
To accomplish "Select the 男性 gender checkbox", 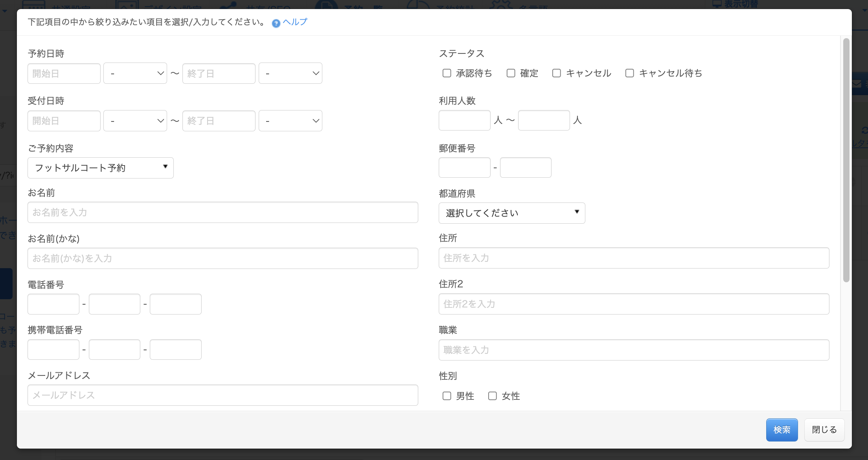I will tap(447, 396).
